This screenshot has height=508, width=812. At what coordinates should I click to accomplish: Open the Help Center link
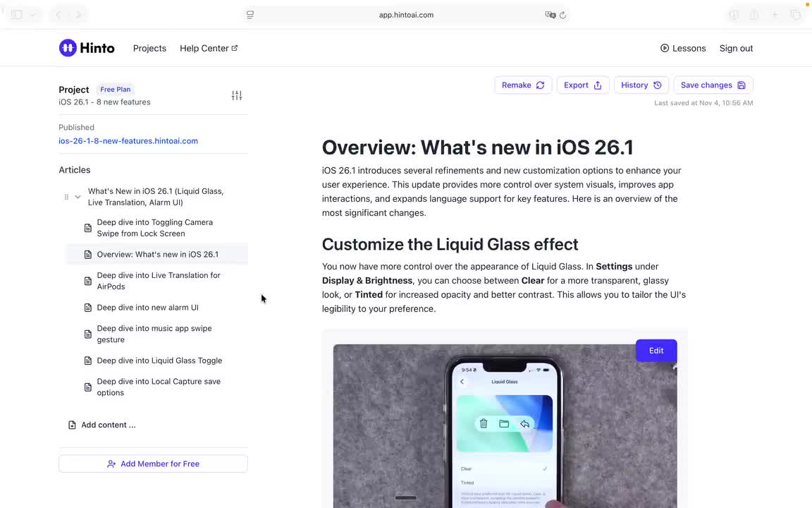208,48
